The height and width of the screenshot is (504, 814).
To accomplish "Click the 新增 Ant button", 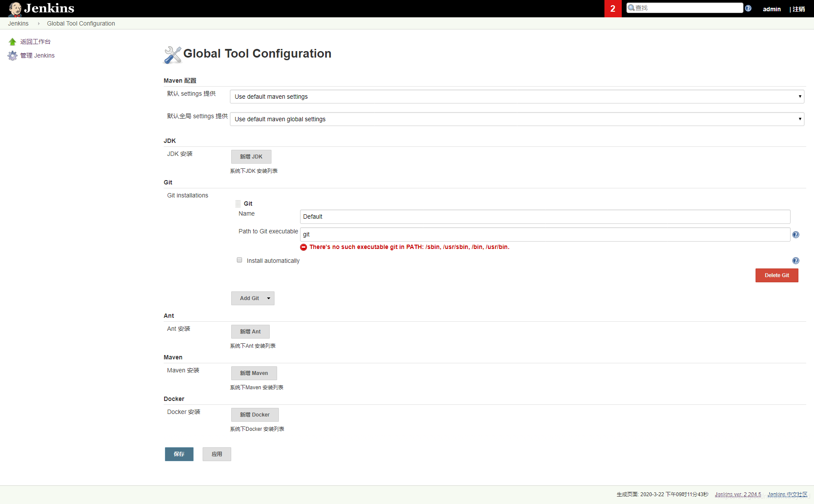I will pyautogui.click(x=250, y=332).
